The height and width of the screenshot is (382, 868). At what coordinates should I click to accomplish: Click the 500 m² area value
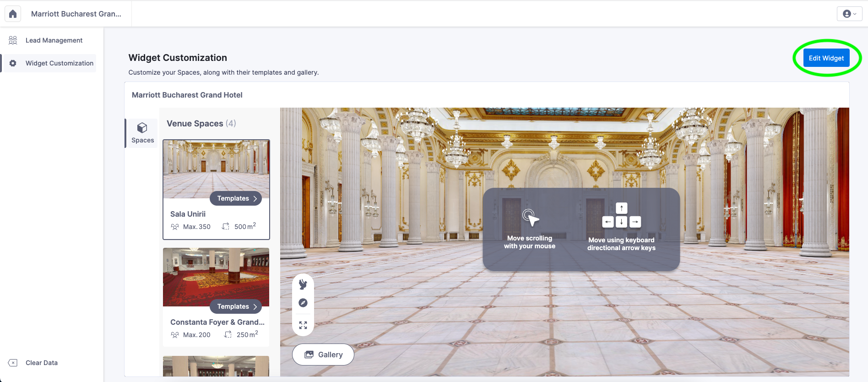coord(245,226)
